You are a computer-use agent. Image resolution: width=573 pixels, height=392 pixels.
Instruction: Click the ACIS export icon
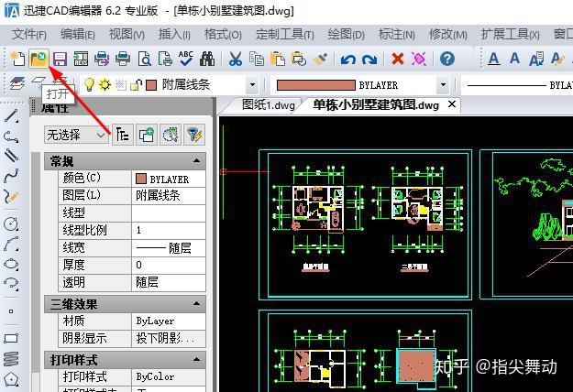pyautogui.click(x=81, y=59)
